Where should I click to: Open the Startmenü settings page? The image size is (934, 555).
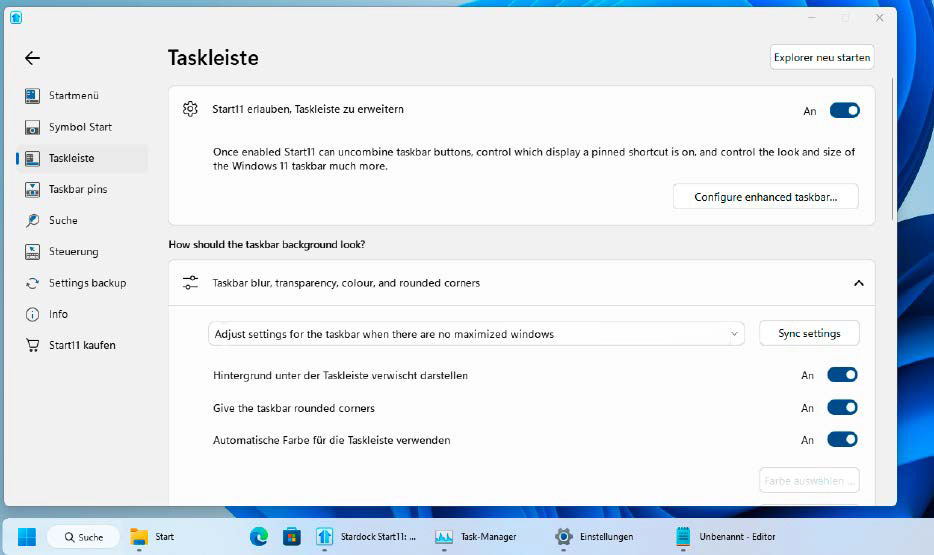[73, 95]
